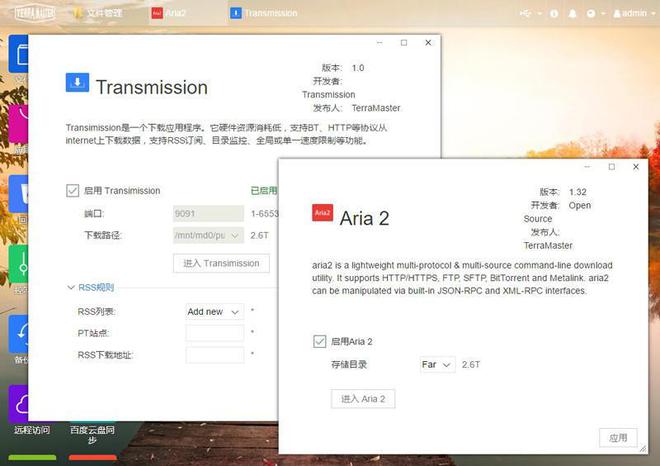Open the 下载路径 /mnt/md0/pu dropdown

click(208, 235)
